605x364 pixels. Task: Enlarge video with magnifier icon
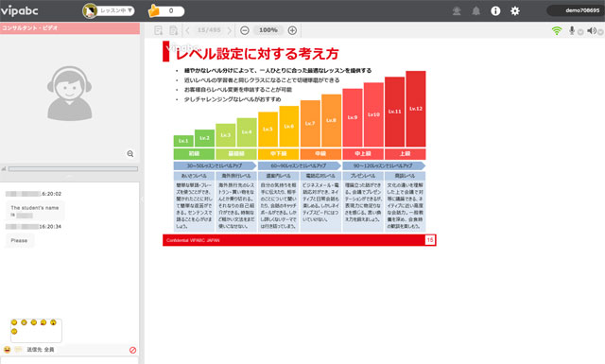[130, 153]
